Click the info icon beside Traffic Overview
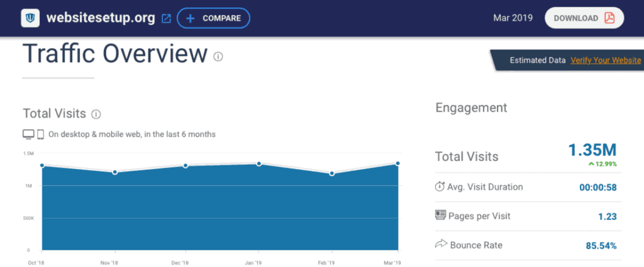Image resolution: width=644 pixels, height=267 pixels. point(218,56)
